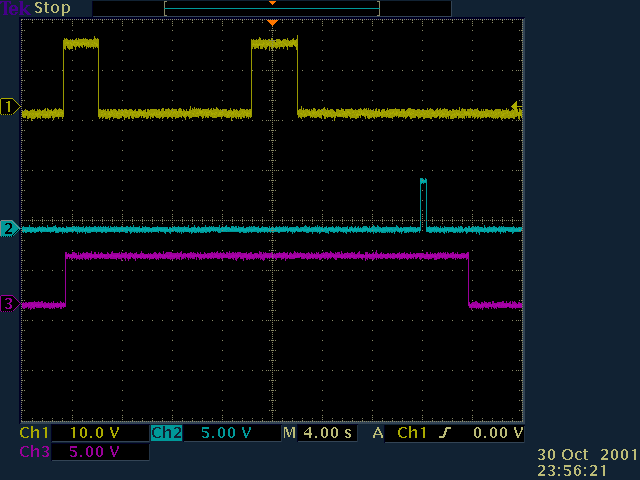Click the record view bar at top

[x=272, y=8]
